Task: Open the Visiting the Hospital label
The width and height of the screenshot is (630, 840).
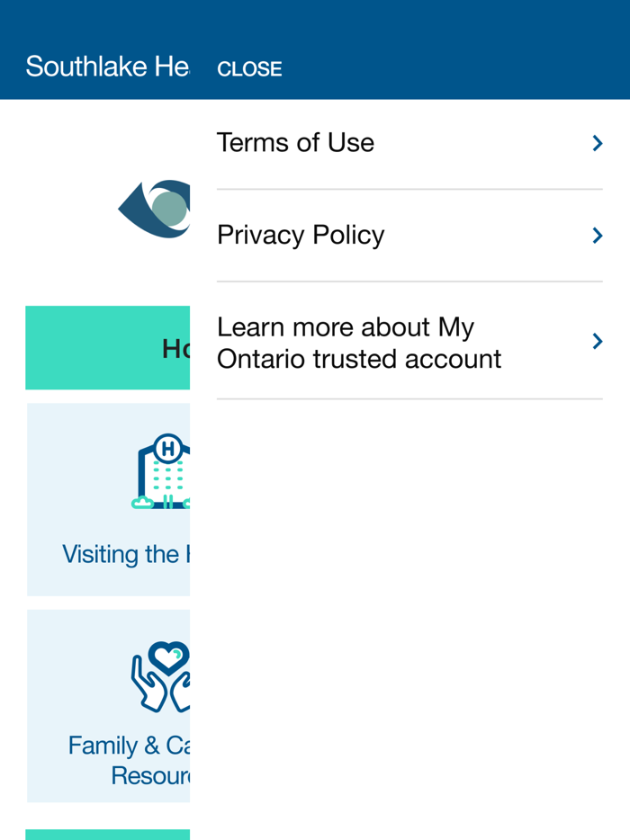Action: click(x=126, y=555)
